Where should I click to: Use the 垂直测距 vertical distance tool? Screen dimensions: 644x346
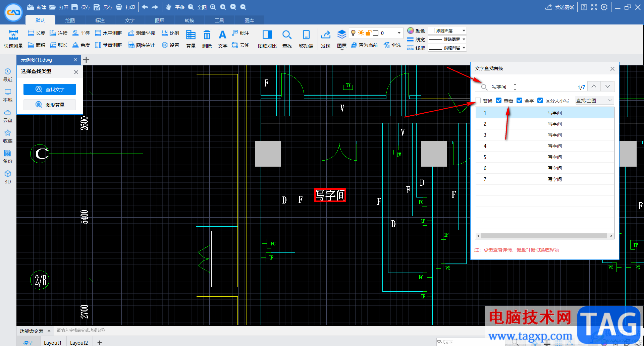[x=108, y=45]
